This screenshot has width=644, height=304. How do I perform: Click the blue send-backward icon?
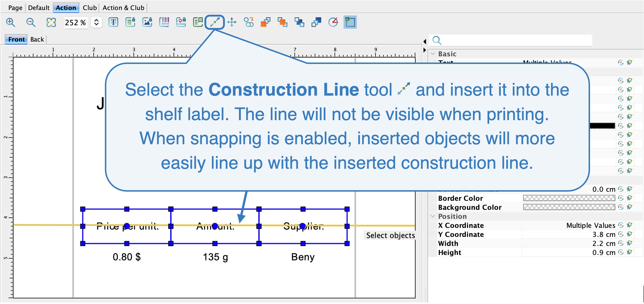pyautogui.click(x=299, y=22)
